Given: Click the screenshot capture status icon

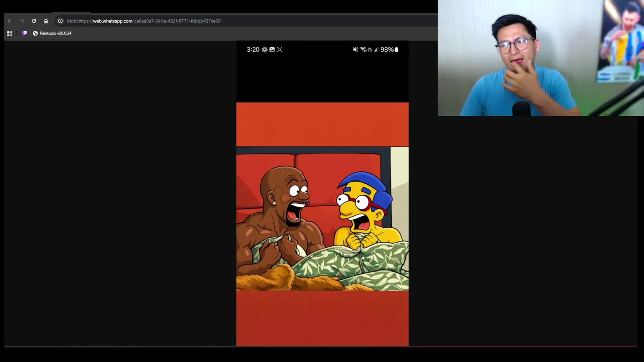Looking at the screenshot, I should [279, 50].
